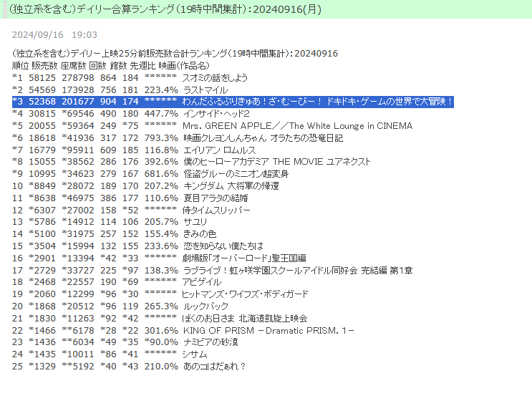
Task: Click percentage 110.6% in 夏目アラタ row
Action: 161,198
